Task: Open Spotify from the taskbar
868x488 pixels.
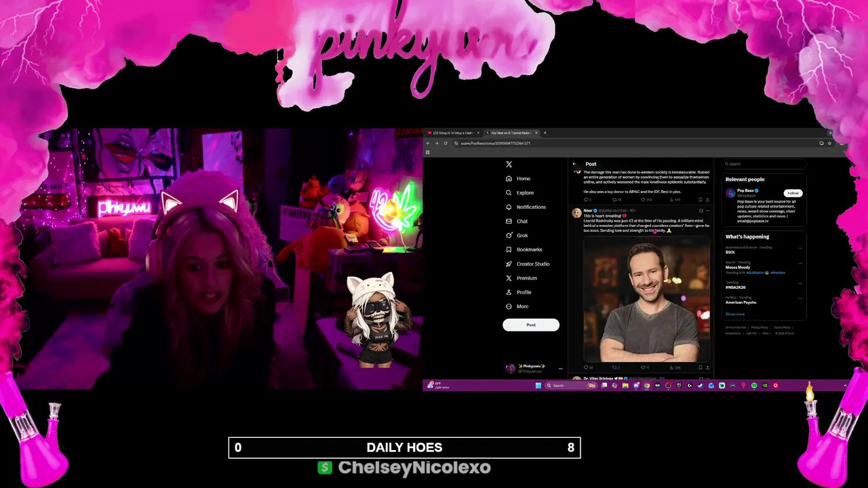Action: click(x=754, y=386)
